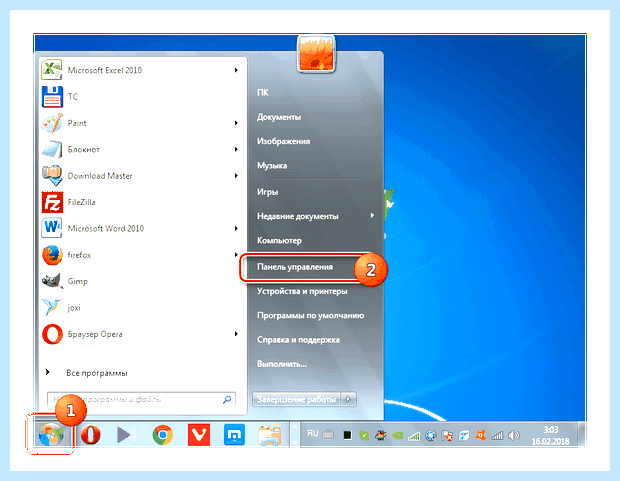Click the clock showing 3:03
The height and width of the screenshot is (481, 620).
click(550, 430)
